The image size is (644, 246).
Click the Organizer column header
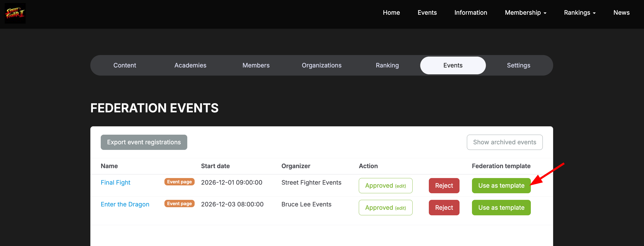coord(296,166)
